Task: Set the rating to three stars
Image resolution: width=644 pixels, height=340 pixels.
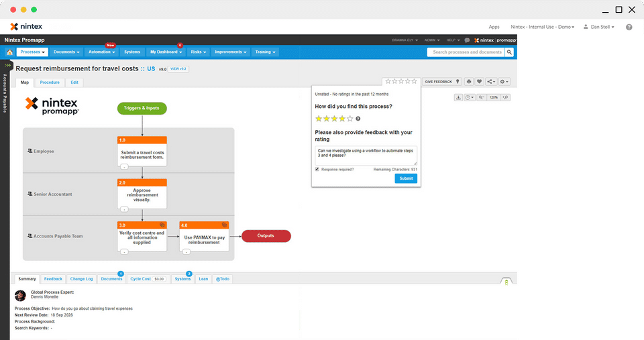Action: pyautogui.click(x=334, y=119)
